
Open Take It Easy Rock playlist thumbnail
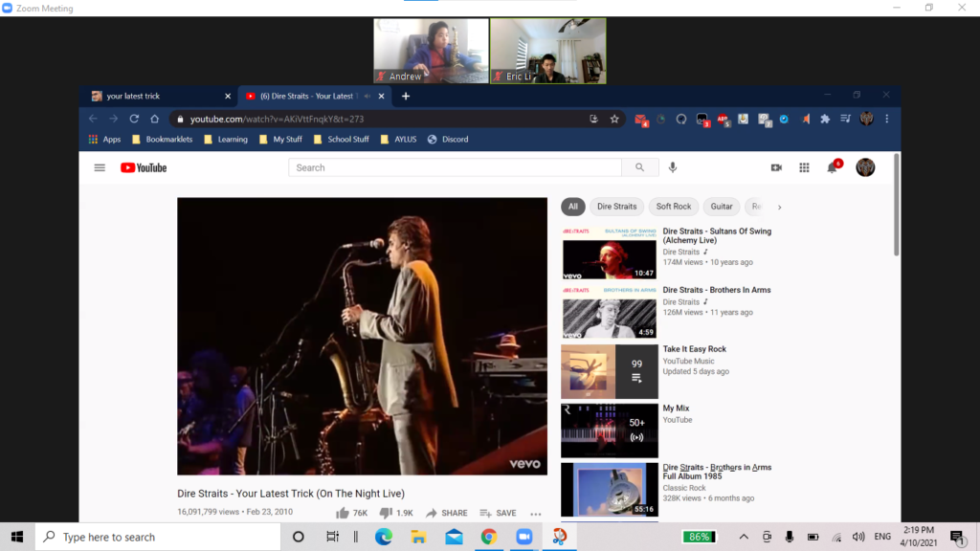(610, 371)
